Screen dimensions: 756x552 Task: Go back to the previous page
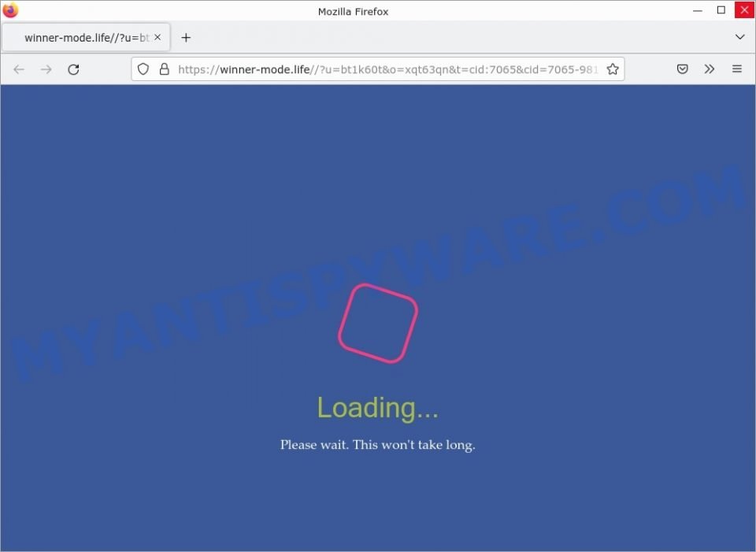click(19, 69)
